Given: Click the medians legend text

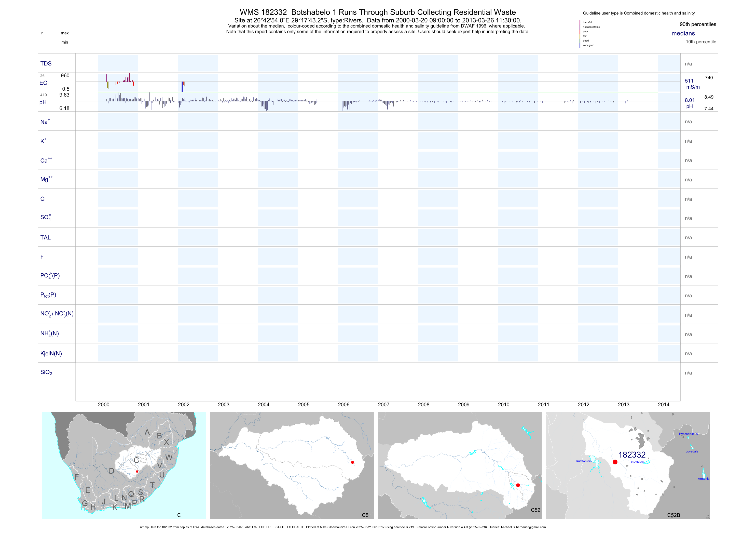Looking at the screenshot, I should pos(683,33).
